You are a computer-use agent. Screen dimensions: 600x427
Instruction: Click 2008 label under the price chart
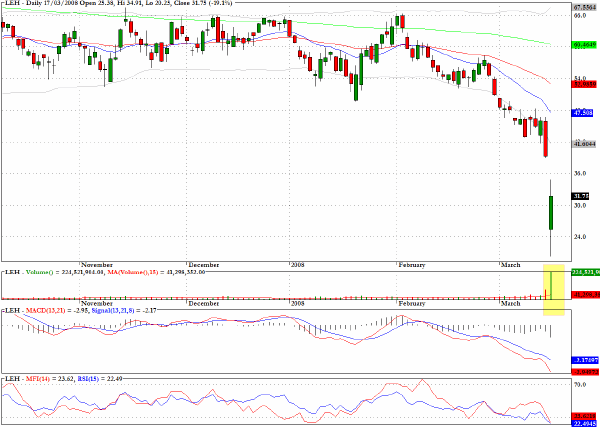click(297, 265)
